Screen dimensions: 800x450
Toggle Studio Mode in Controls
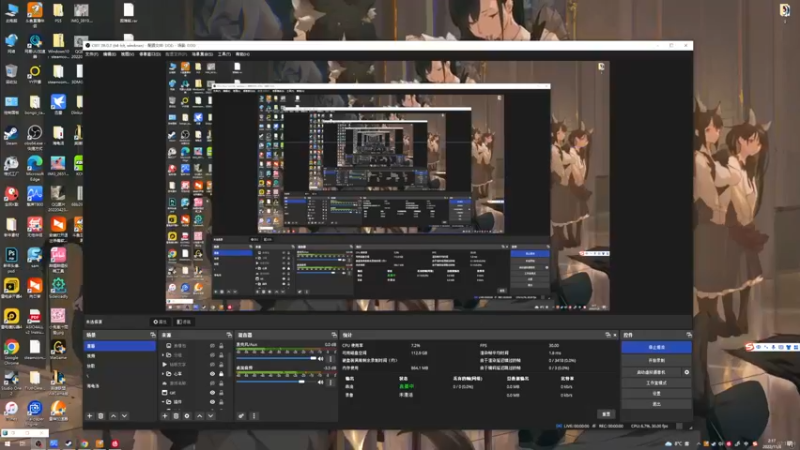point(656,383)
